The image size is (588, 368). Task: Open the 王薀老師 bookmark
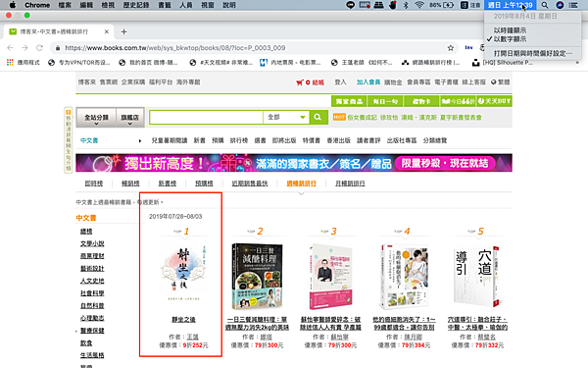tap(362, 63)
